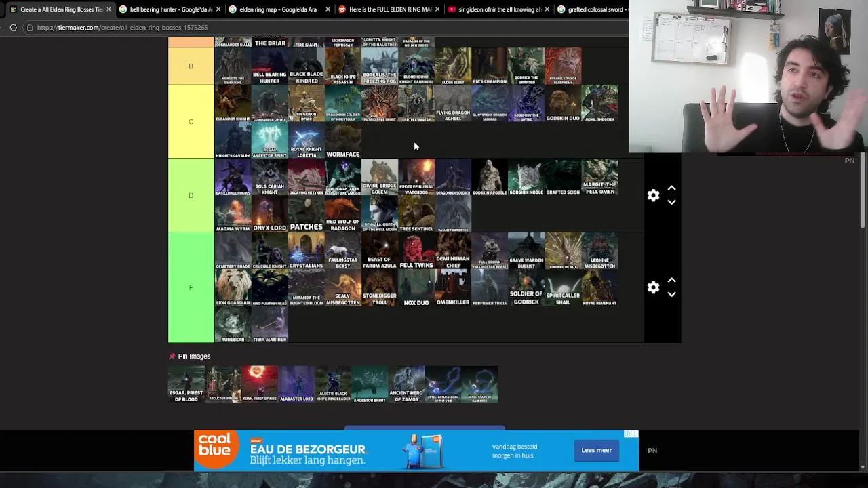The height and width of the screenshot is (488, 868).
Task: Close the elden ring map tab
Action: 328,9
